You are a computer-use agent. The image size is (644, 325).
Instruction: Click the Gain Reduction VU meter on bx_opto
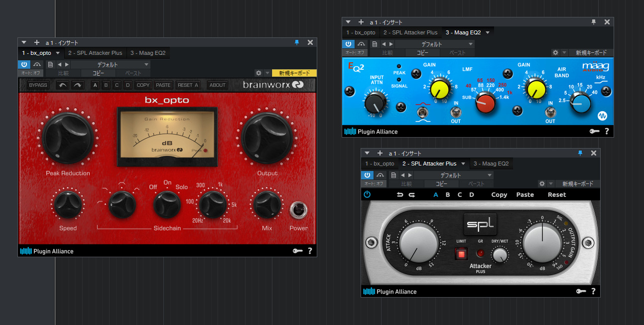tap(167, 137)
